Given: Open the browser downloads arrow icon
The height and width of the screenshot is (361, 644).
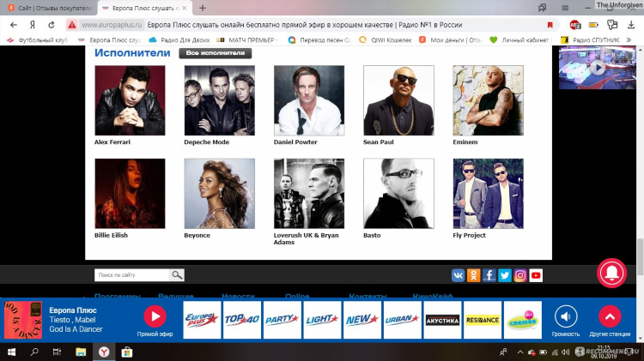Looking at the screenshot, I should pyautogui.click(x=631, y=25).
